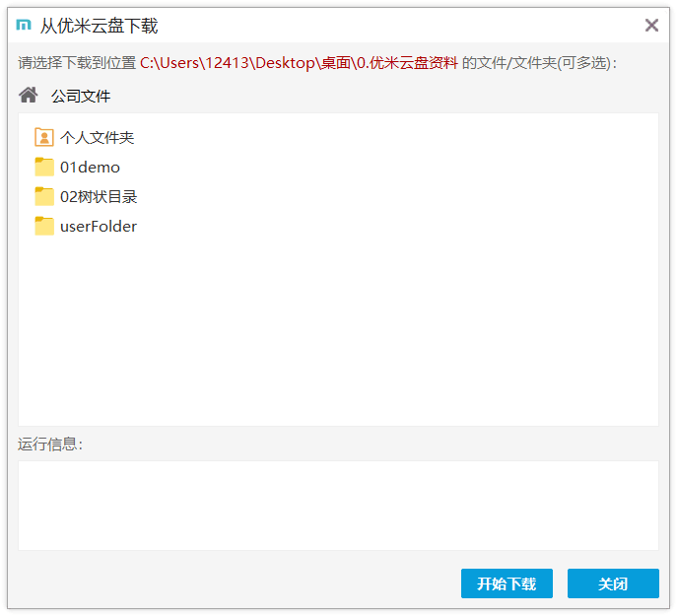The height and width of the screenshot is (616, 677).
Task: Select the userFolder folder name
Action: click(x=99, y=227)
